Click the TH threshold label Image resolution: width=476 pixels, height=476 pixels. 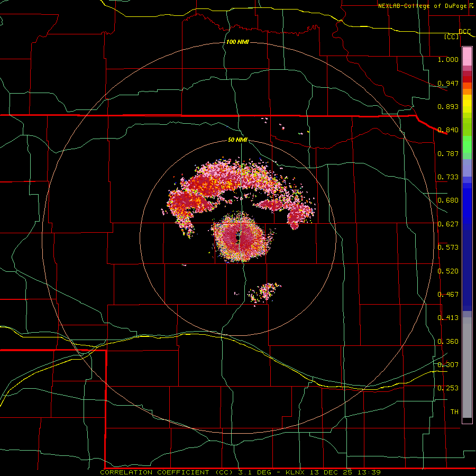pos(454,412)
